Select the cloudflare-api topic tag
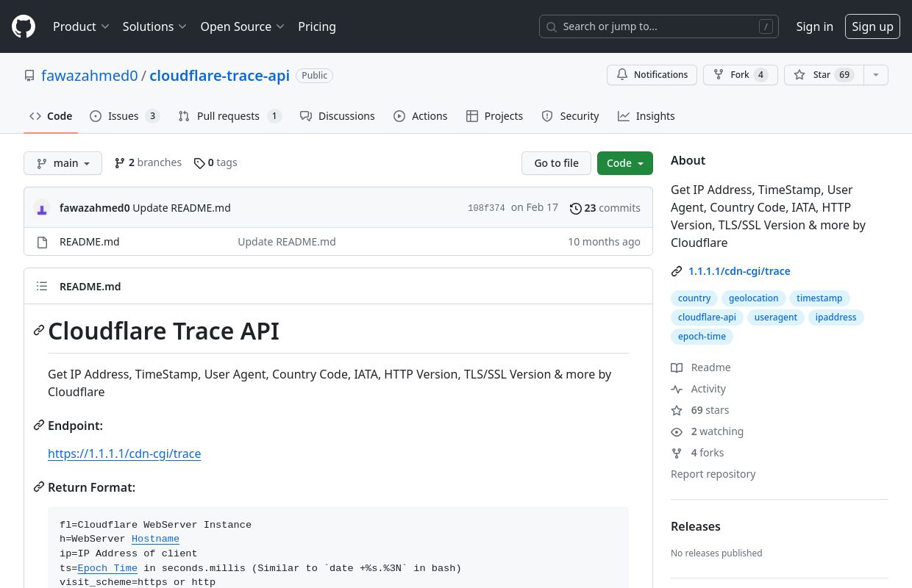This screenshot has height=588, width=912. [707, 318]
